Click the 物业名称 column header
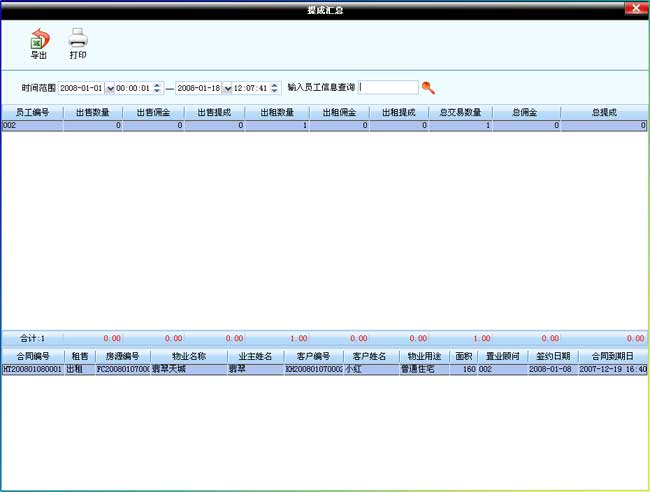 (x=188, y=356)
